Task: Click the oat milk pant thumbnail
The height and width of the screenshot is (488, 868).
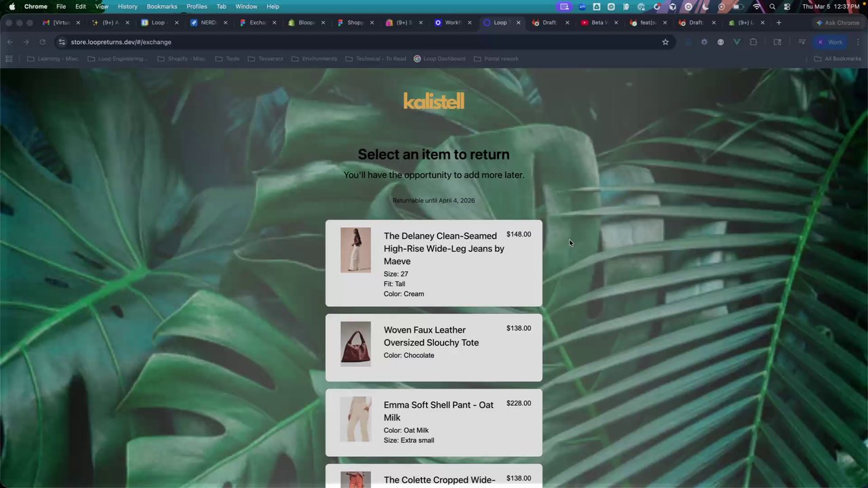Action: click(x=355, y=419)
